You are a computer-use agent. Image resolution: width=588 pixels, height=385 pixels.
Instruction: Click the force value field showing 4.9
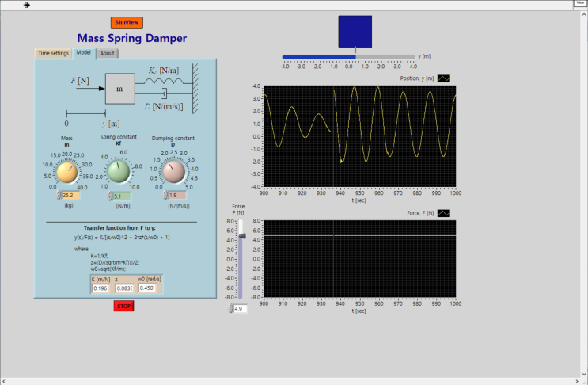tap(241, 308)
